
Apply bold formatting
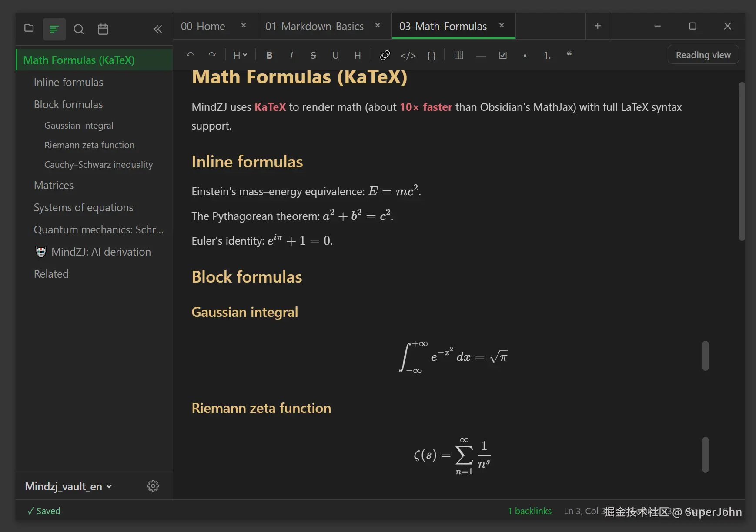(269, 55)
